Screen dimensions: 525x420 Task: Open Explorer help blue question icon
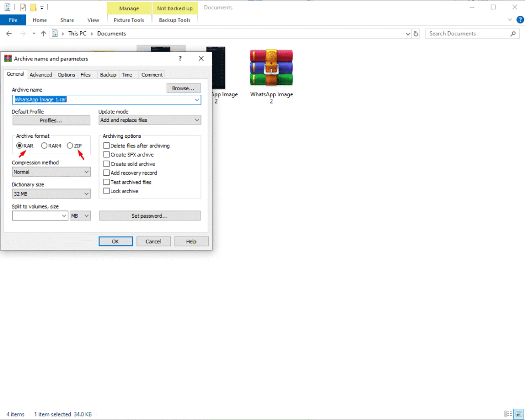[520, 20]
